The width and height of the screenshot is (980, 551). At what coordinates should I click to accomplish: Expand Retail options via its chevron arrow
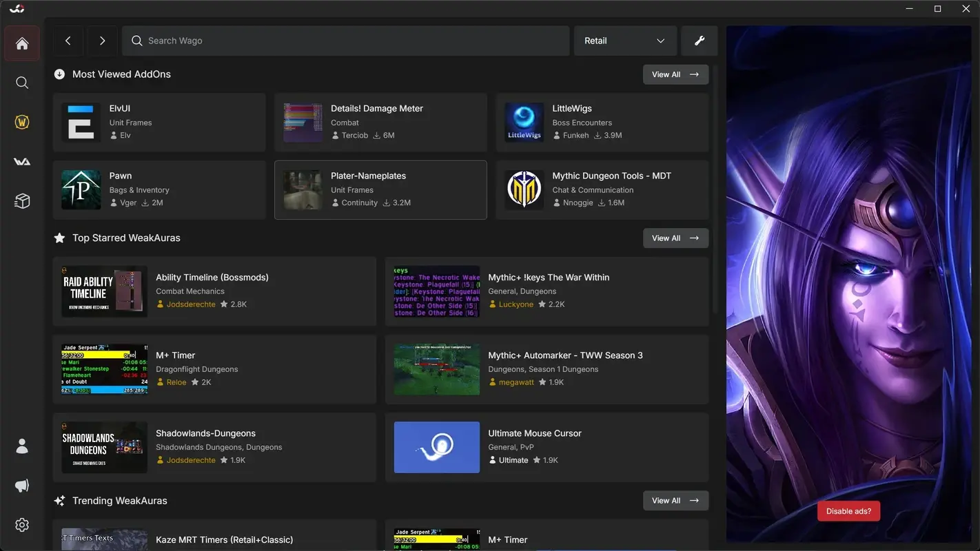pos(660,41)
